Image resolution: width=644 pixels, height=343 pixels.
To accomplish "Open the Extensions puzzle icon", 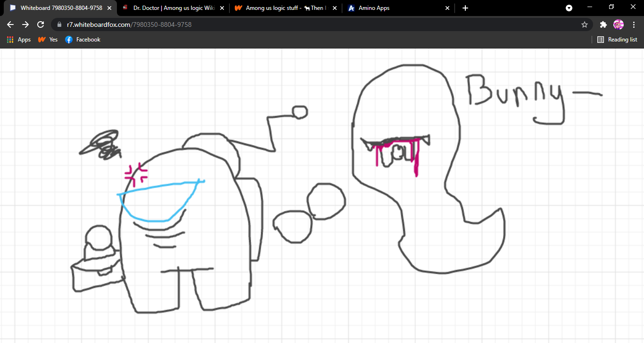I will (x=603, y=24).
